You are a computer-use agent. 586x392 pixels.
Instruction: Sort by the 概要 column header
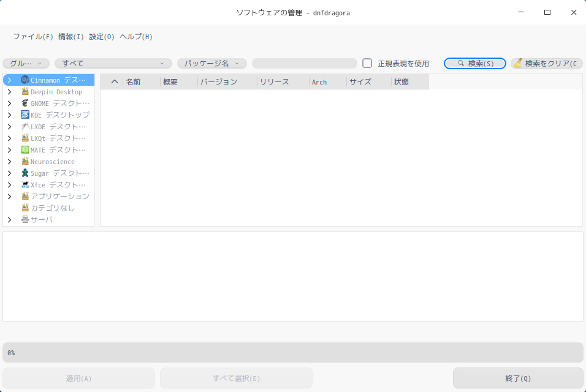tap(178, 81)
